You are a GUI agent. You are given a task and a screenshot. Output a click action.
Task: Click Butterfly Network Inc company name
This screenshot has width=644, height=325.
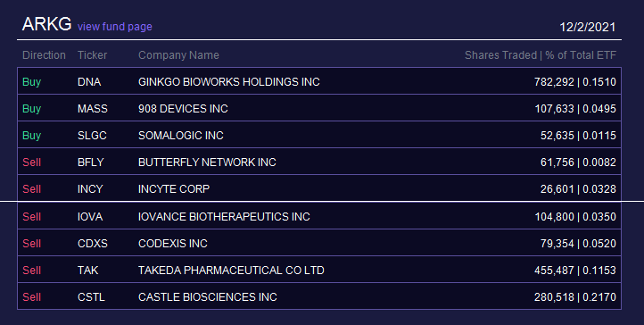coord(207,162)
